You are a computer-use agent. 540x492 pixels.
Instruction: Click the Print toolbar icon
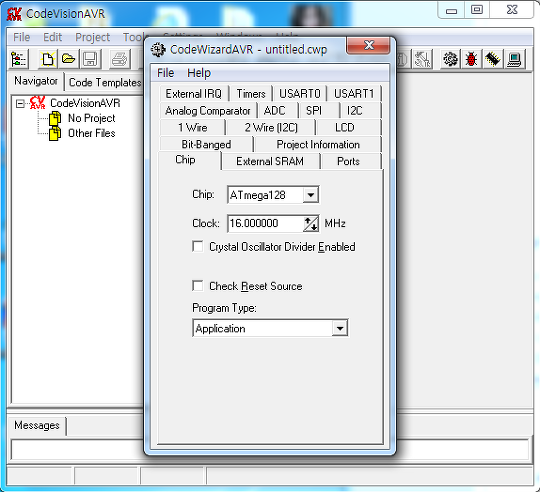(120, 59)
